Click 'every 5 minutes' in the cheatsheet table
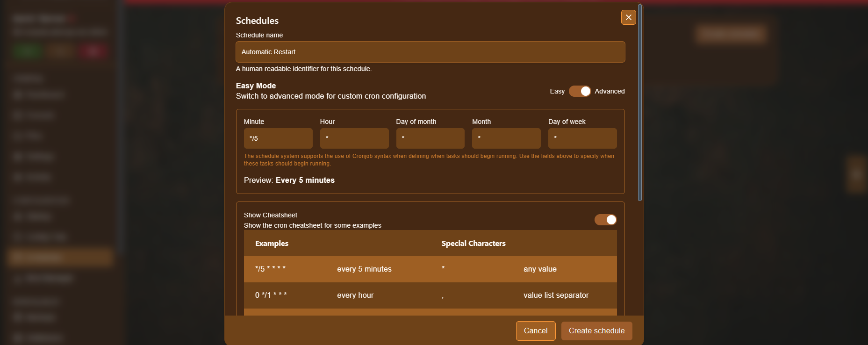 (364, 269)
